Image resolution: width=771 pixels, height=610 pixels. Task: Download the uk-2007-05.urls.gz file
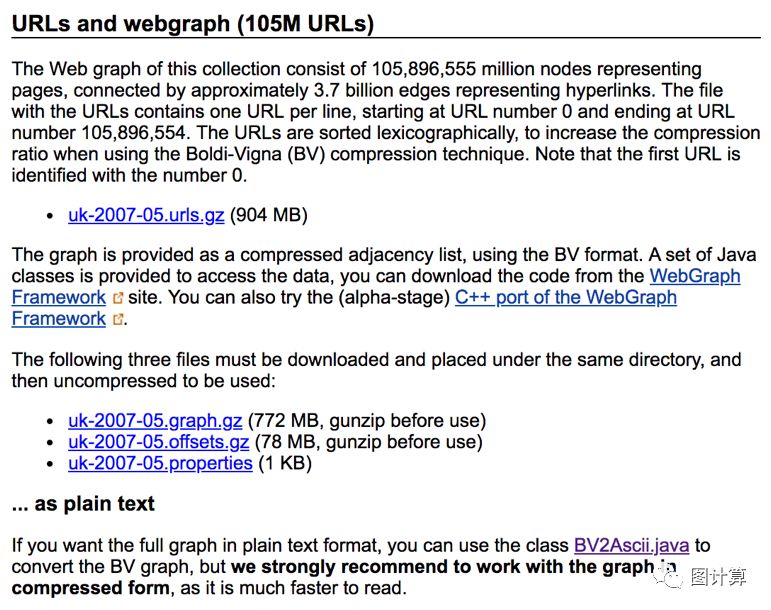pyautogui.click(x=147, y=215)
